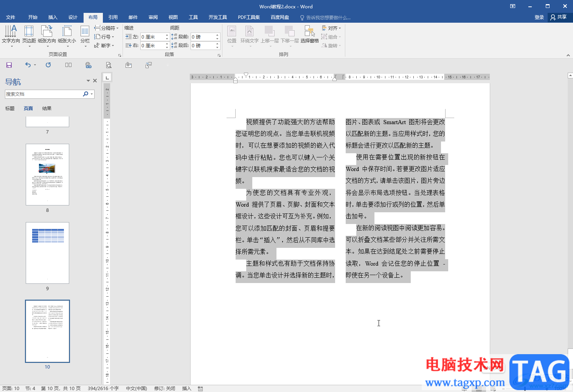Click the left indent 左 value field
This screenshot has width=573, height=392.
(152, 37)
